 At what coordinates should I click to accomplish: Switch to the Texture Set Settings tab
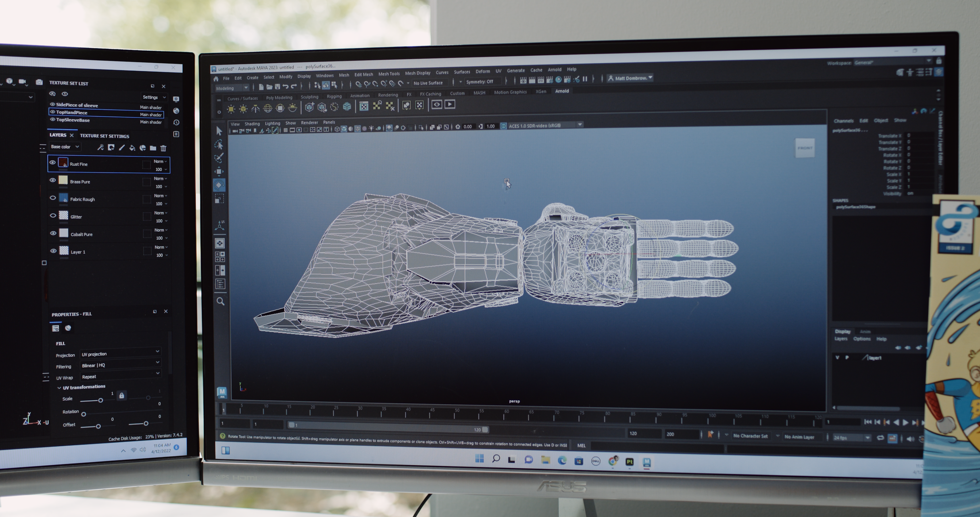pyautogui.click(x=105, y=136)
